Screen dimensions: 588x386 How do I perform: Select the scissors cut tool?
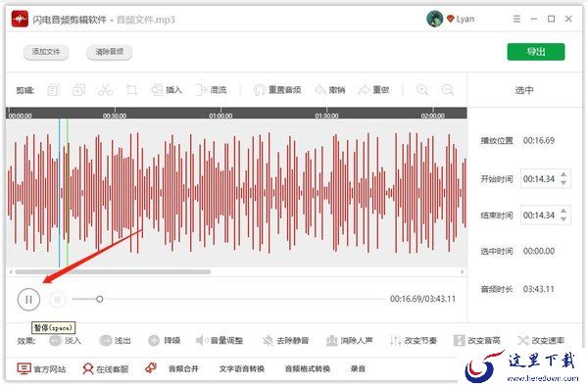pos(105,90)
